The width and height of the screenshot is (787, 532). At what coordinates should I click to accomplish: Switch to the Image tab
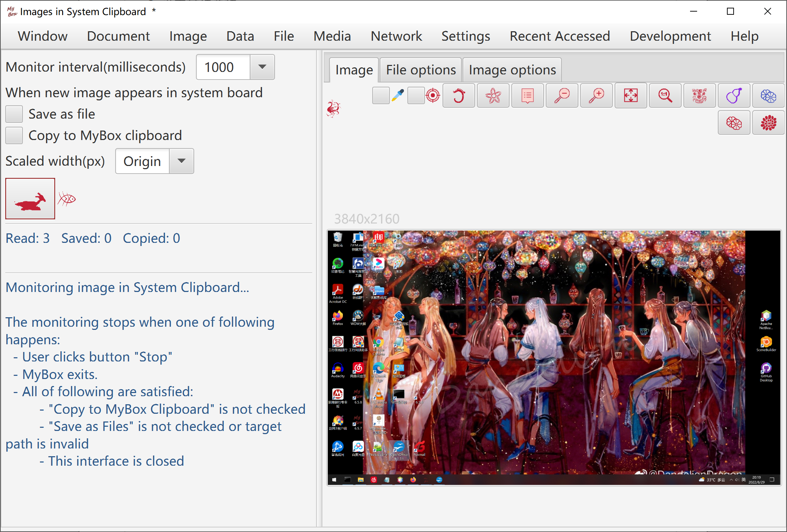354,70
